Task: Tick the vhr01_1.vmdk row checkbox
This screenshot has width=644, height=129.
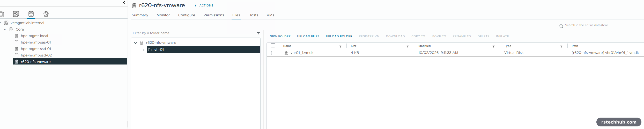Action: (x=273, y=53)
